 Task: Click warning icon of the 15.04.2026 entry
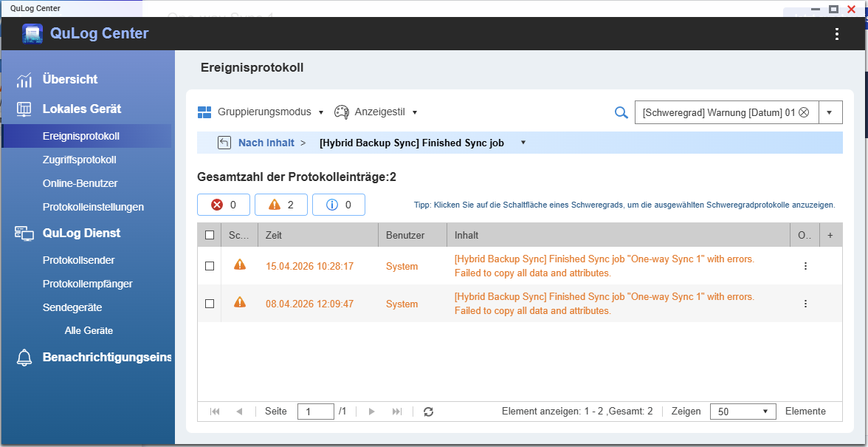pos(240,265)
